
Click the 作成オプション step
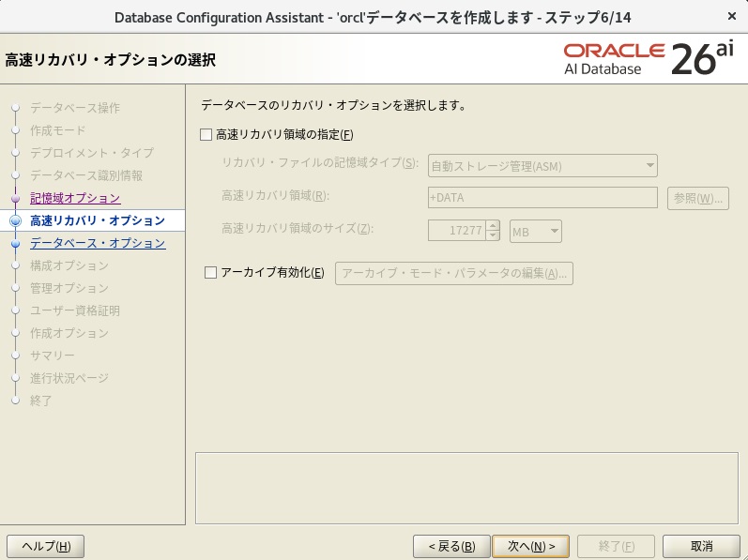click(69, 333)
